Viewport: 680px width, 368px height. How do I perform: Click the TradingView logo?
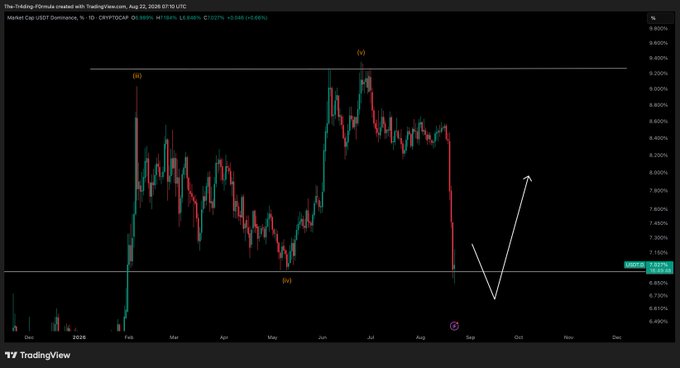(x=38, y=355)
